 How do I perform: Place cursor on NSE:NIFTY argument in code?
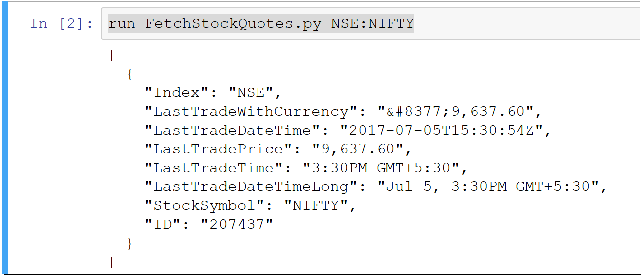coord(372,23)
